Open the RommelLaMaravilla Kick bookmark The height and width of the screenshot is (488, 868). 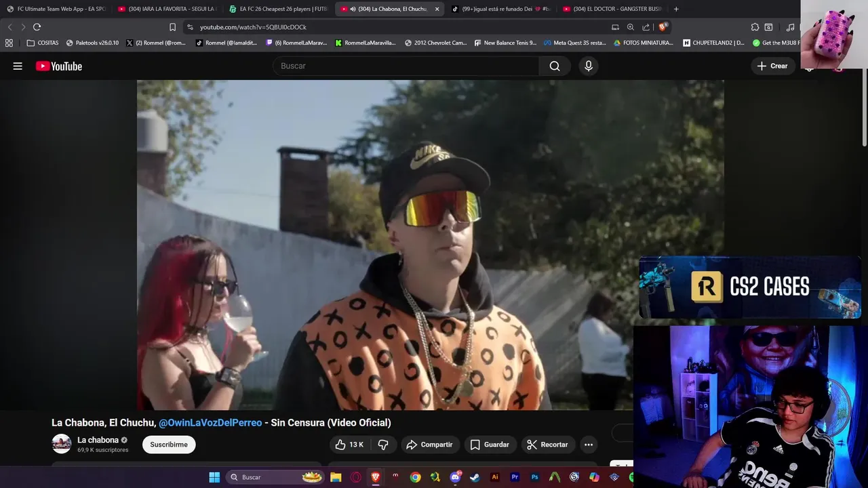pos(366,43)
